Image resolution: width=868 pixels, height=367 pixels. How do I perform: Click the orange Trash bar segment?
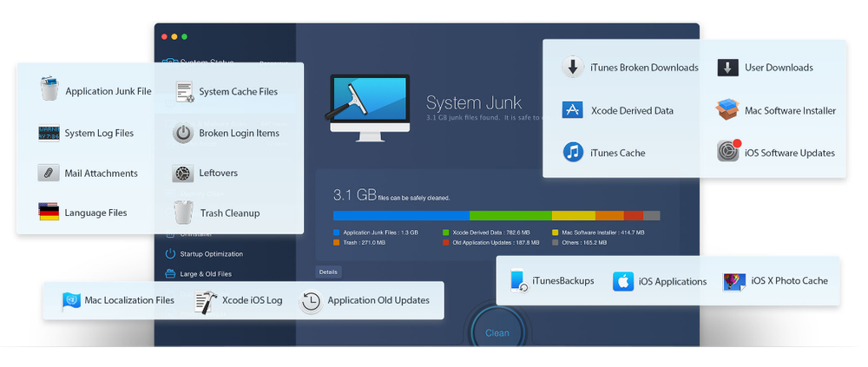pos(609,215)
